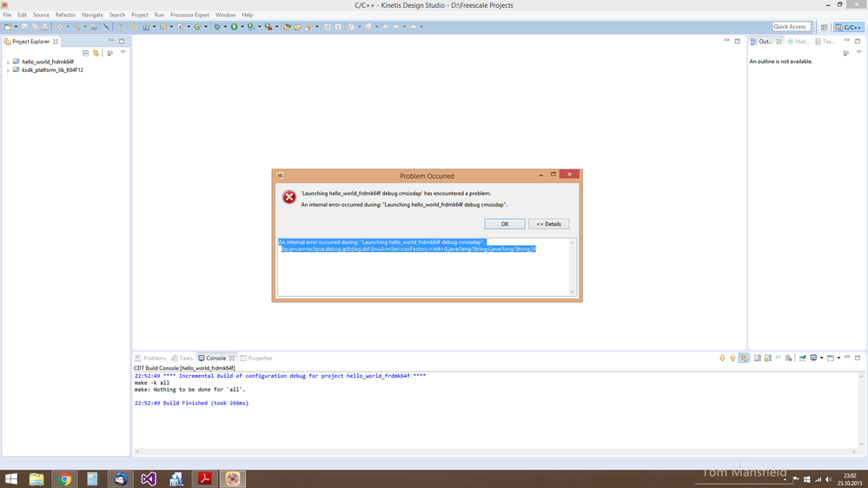This screenshot has height=488, width=868.
Task: Open the Run menu
Action: (x=159, y=15)
